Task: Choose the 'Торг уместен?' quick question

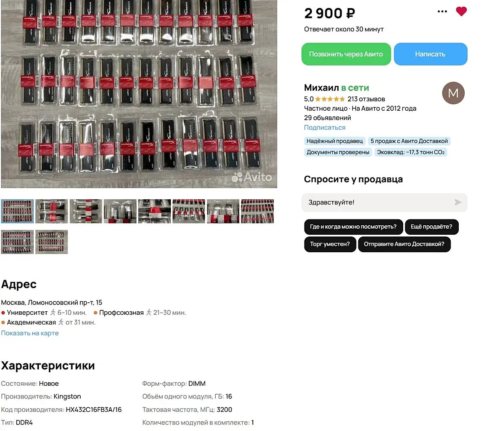Action: [330, 244]
